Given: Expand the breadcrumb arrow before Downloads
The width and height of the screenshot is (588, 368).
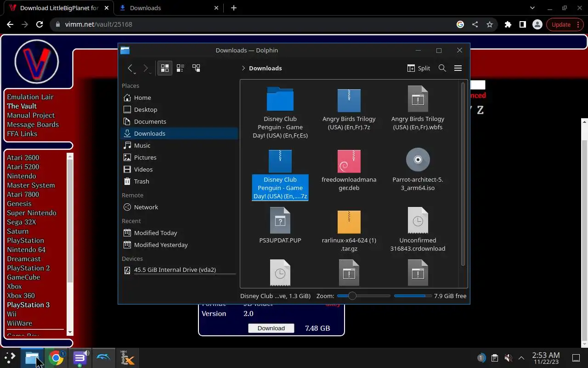Looking at the screenshot, I should 243,68.
